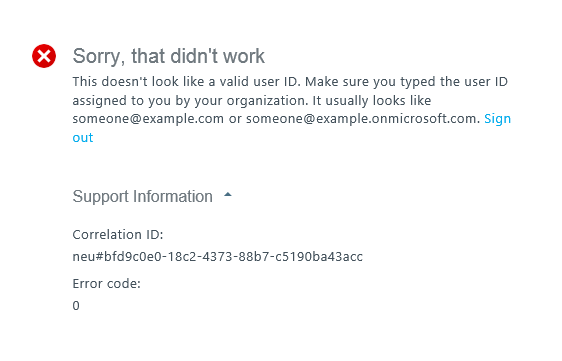Click the word "Sign" in the blue link

point(497,119)
